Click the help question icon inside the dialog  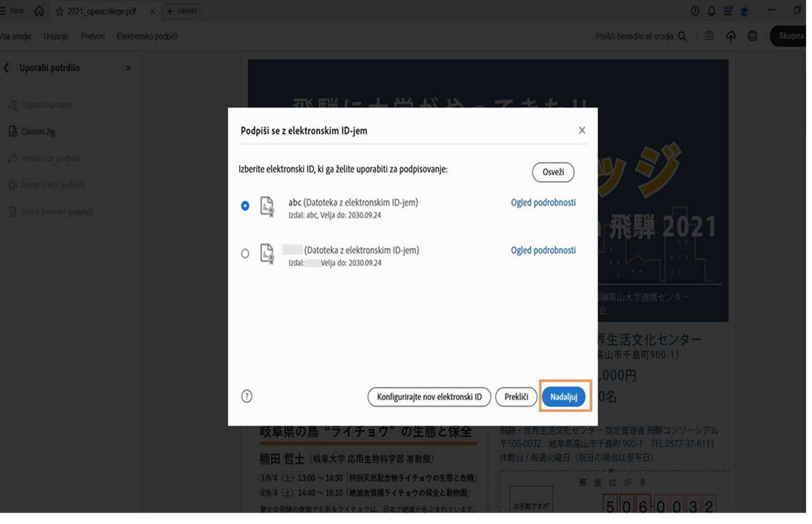247,397
